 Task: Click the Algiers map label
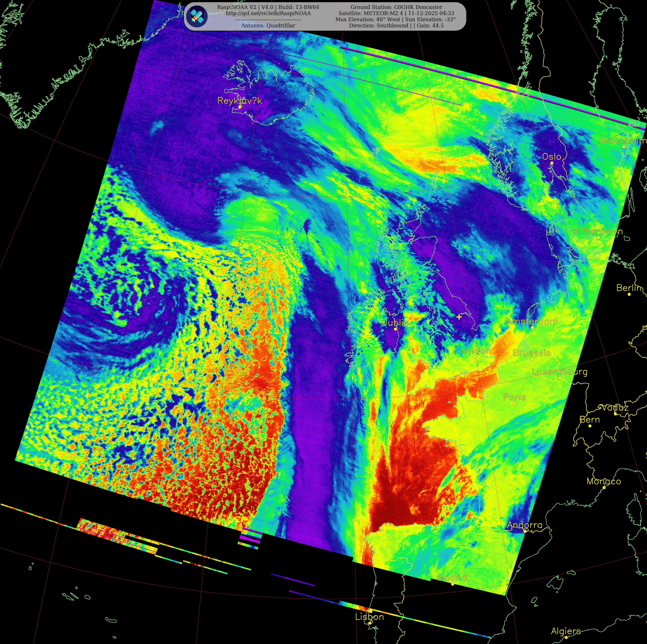[566, 631]
